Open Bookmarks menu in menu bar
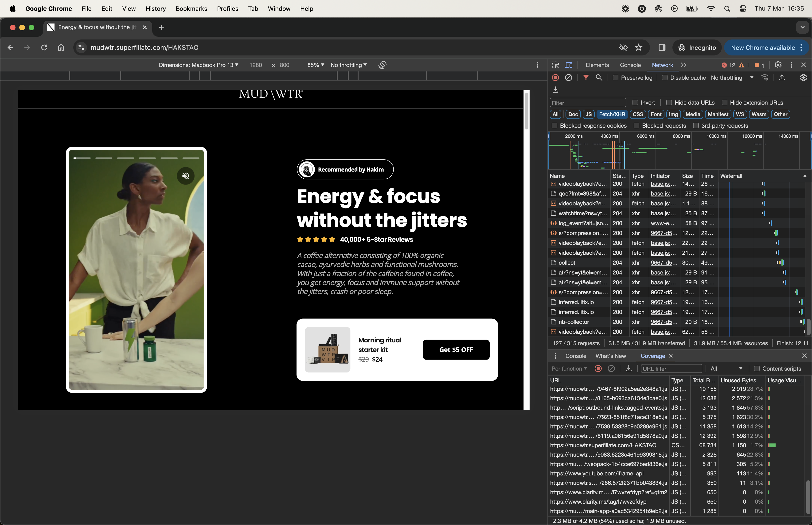812x525 pixels. (191, 8)
